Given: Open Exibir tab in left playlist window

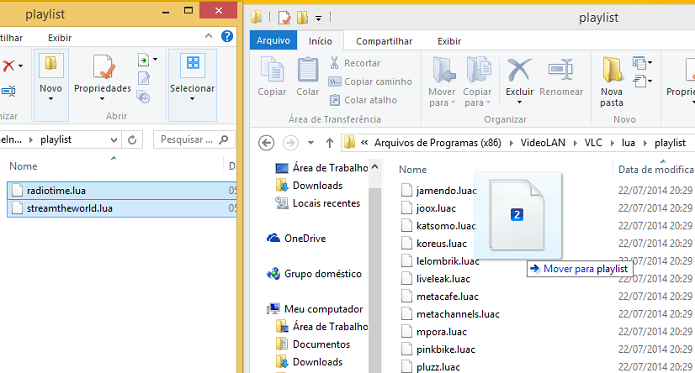Looking at the screenshot, I should coord(60,38).
